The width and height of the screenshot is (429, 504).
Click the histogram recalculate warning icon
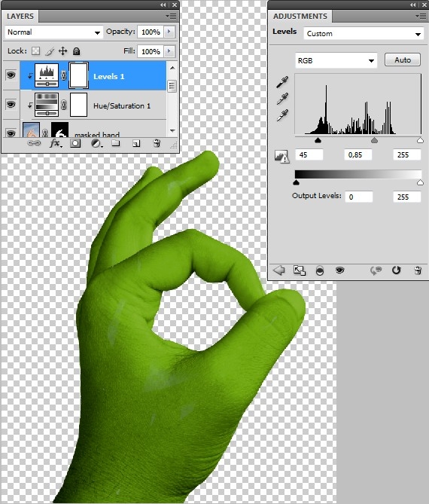[x=282, y=156]
